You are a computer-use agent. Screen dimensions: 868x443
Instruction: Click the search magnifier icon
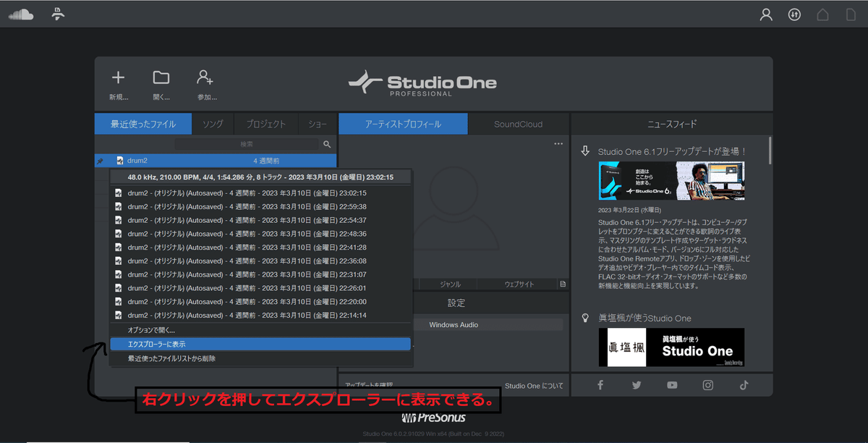click(327, 143)
